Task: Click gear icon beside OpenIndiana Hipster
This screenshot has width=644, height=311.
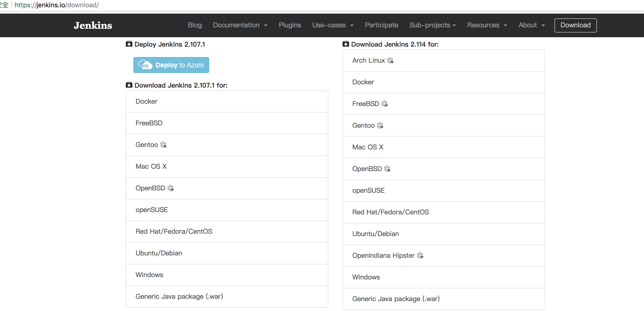Action: 420,255
